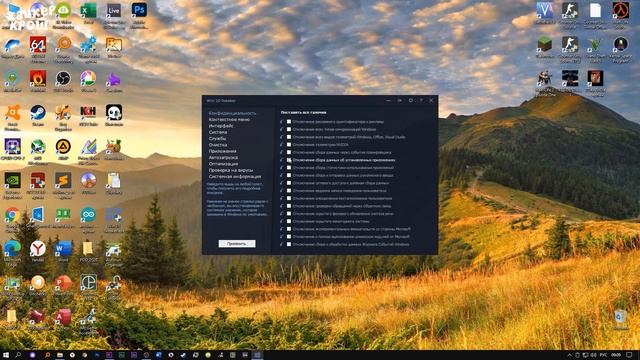
Task: Click the taskbar clock
Action: coord(616,355)
